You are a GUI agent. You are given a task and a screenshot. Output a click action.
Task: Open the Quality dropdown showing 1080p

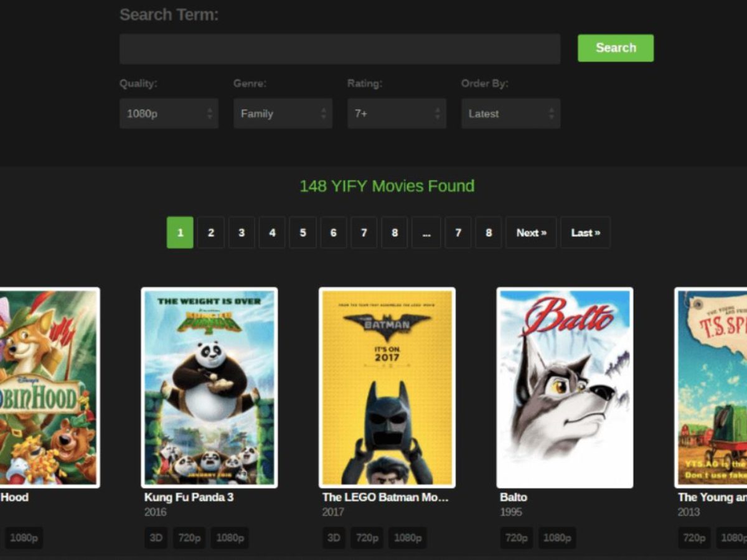(x=169, y=113)
